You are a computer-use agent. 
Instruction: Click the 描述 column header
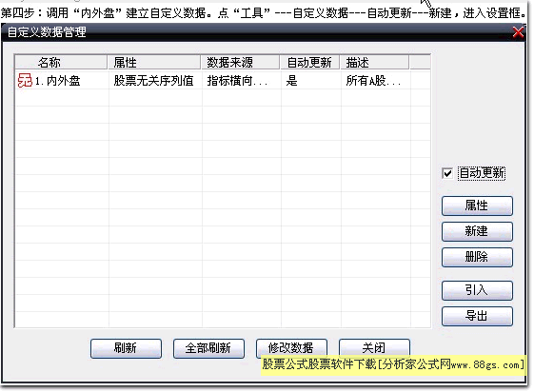pos(375,62)
